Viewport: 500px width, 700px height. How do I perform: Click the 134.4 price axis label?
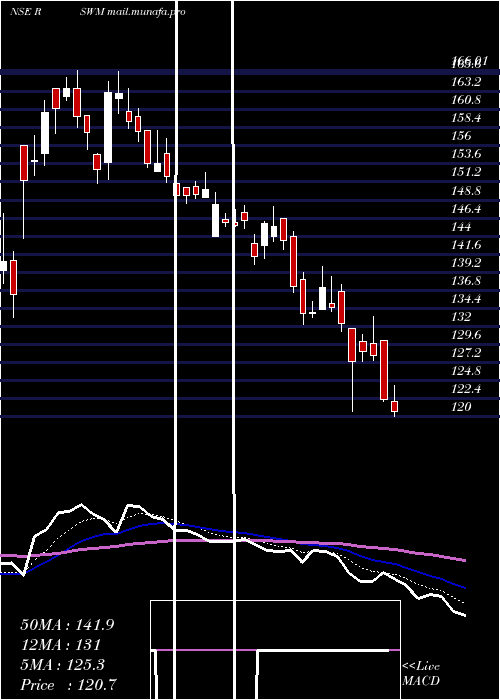(466, 299)
